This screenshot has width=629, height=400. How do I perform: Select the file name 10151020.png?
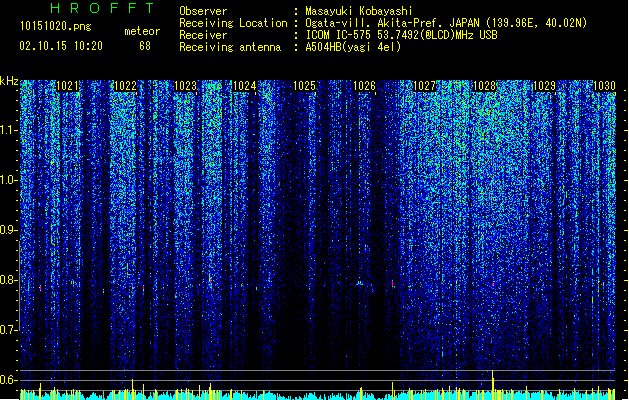click(55, 27)
